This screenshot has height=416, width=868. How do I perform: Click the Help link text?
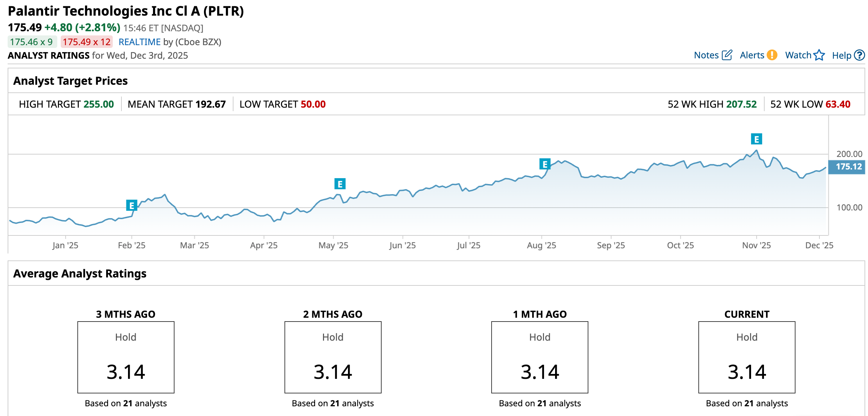[x=841, y=56]
